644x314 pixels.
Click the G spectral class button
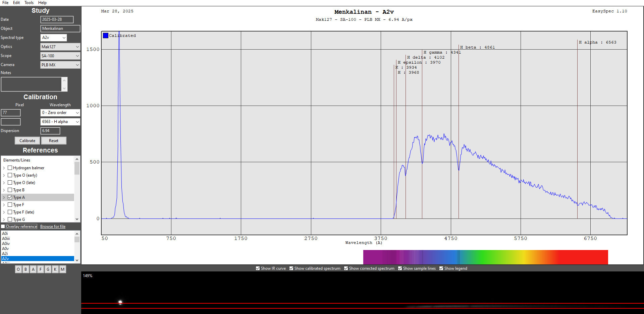pyautogui.click(x=48, y=269)
